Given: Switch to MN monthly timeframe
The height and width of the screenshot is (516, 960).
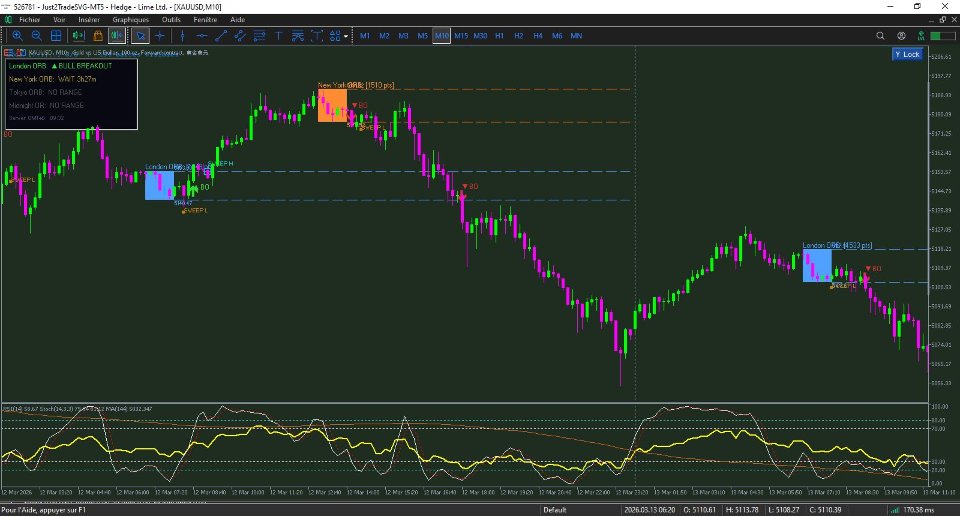Looking at the screenshot, I should 576,36.
